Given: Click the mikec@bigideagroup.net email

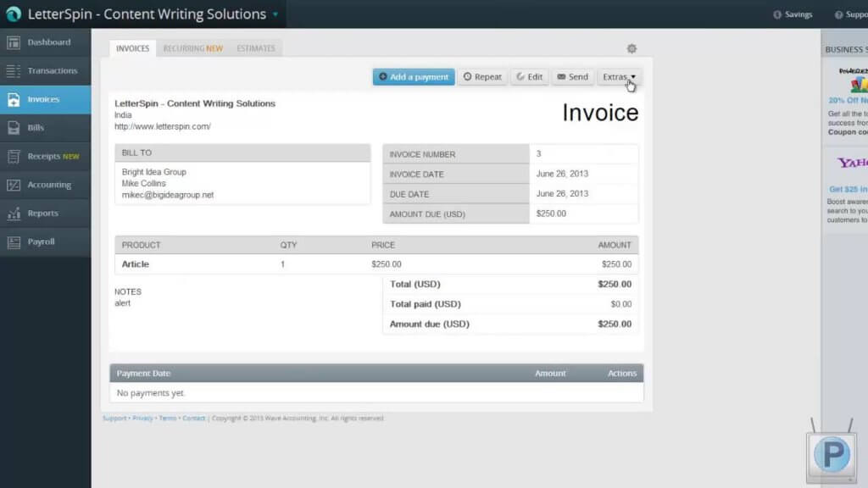Looking at the screenshot, I should click(168, 195).
